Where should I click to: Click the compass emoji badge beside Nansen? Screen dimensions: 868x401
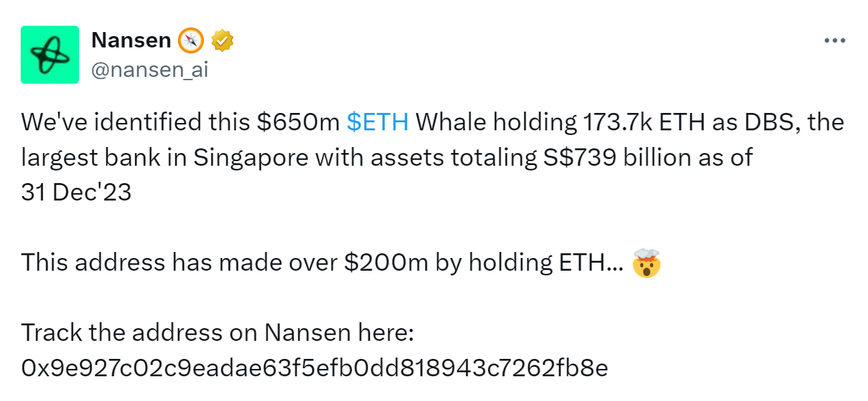(191, 41)
